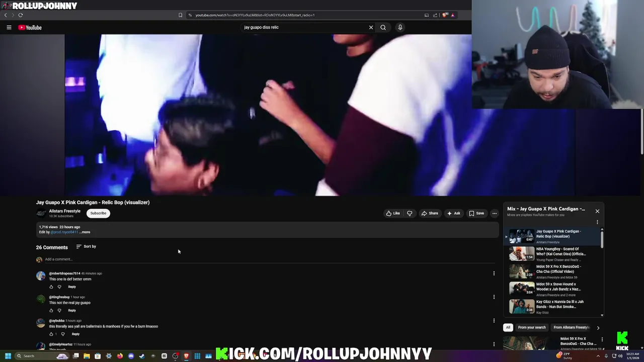
Task: Share the video
Action: point(430,213)
